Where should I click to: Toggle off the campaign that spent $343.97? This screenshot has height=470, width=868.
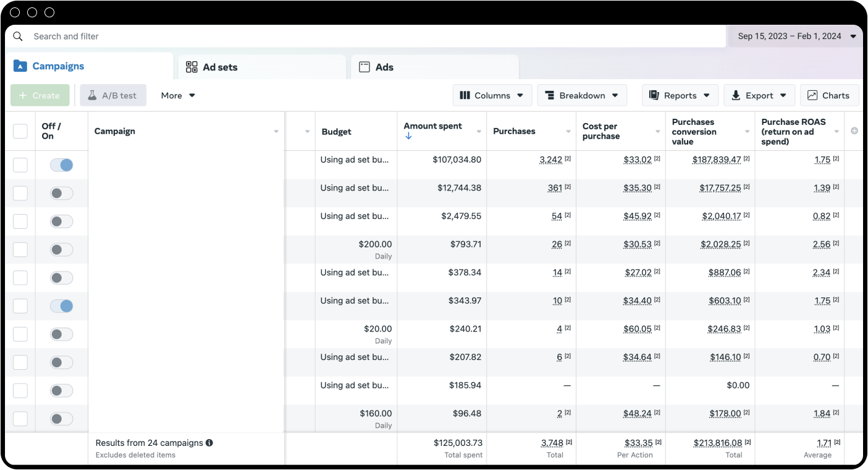tap(62, 306)
